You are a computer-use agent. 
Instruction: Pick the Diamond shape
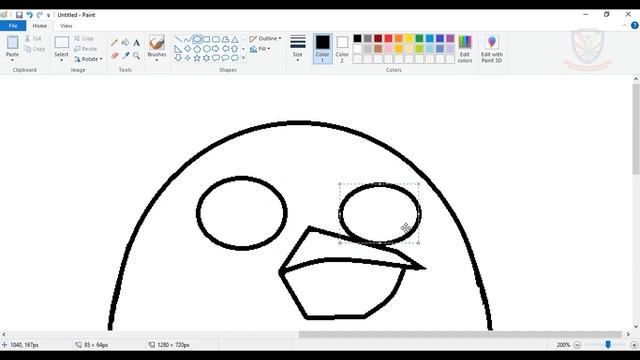187,49
